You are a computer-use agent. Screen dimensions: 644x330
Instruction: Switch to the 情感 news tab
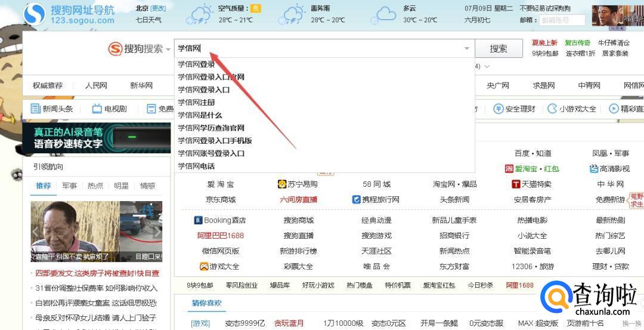pyautogui.click(x=147, y=186)
